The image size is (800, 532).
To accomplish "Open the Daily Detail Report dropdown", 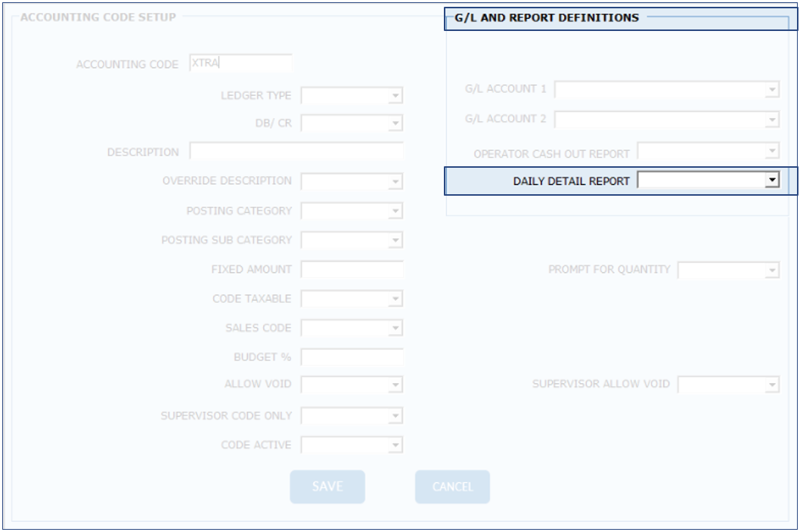I will 771,181.
